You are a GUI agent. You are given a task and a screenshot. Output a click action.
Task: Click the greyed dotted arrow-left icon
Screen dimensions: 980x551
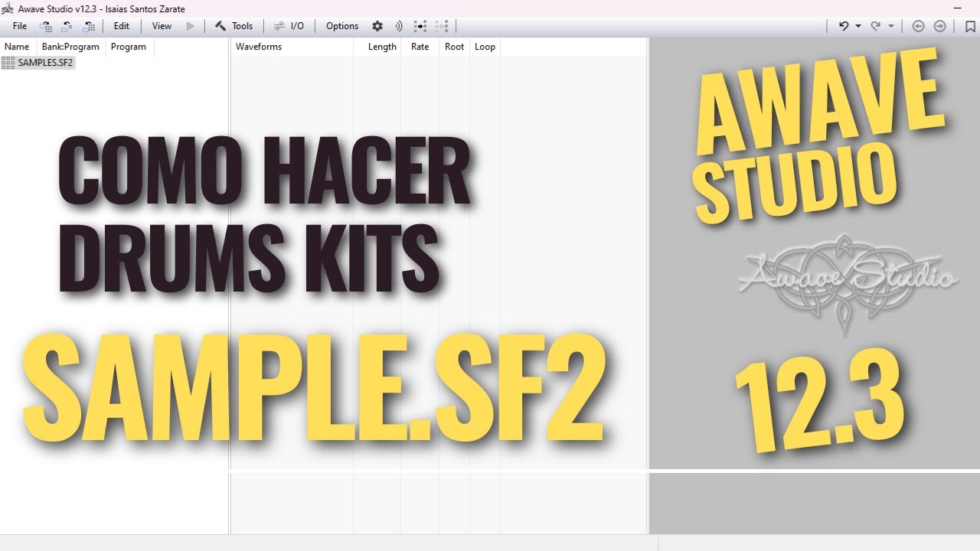442,26
